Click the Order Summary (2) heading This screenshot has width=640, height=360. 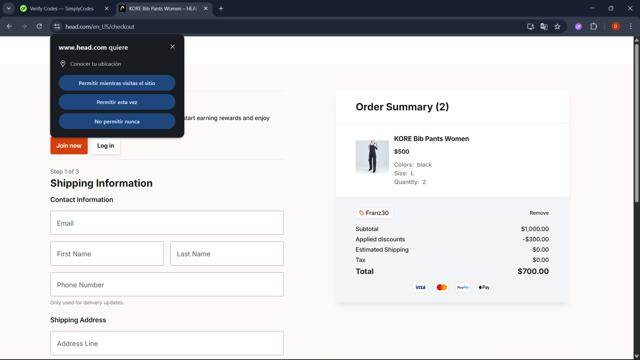(402, 107)
